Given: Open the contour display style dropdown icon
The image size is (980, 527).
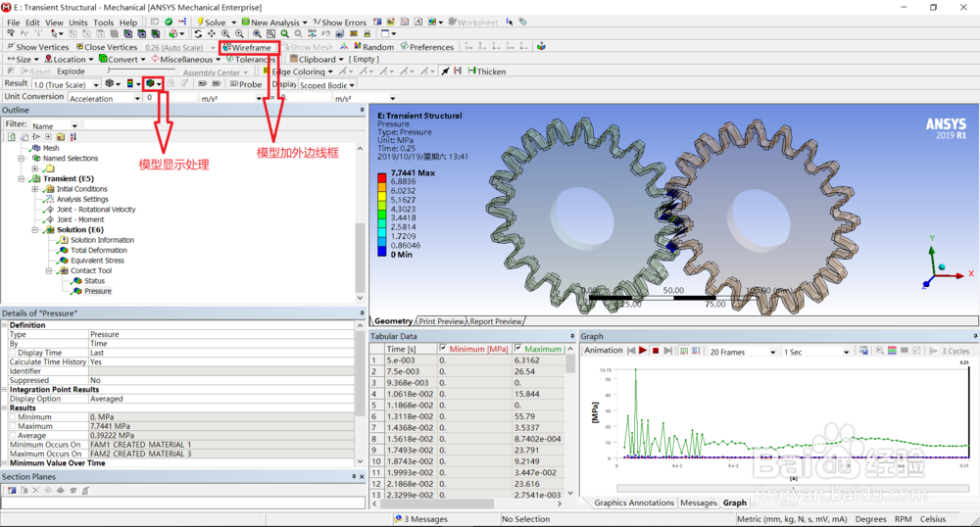Looking at the screenshot, I should [153, 83].
